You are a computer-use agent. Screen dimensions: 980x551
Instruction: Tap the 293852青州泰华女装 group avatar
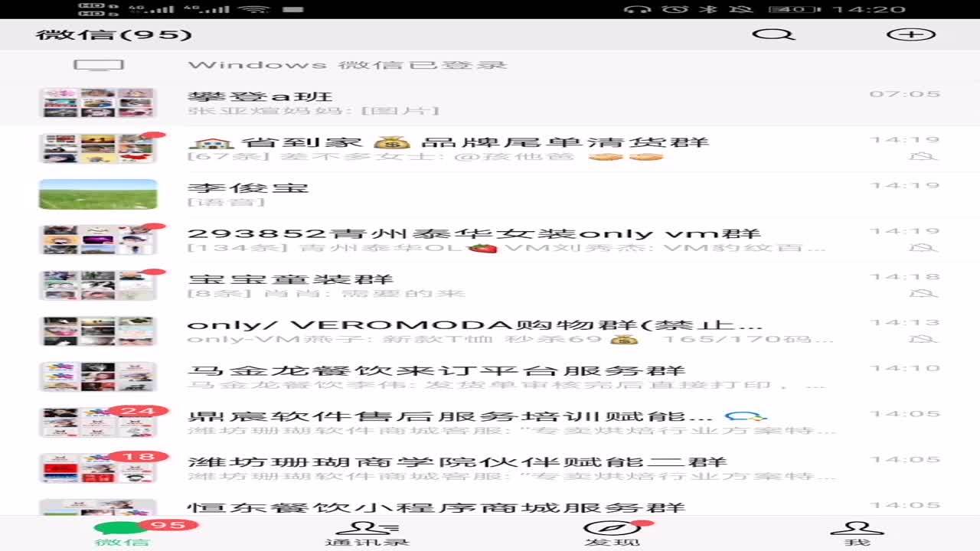click(x=98, y=240)
